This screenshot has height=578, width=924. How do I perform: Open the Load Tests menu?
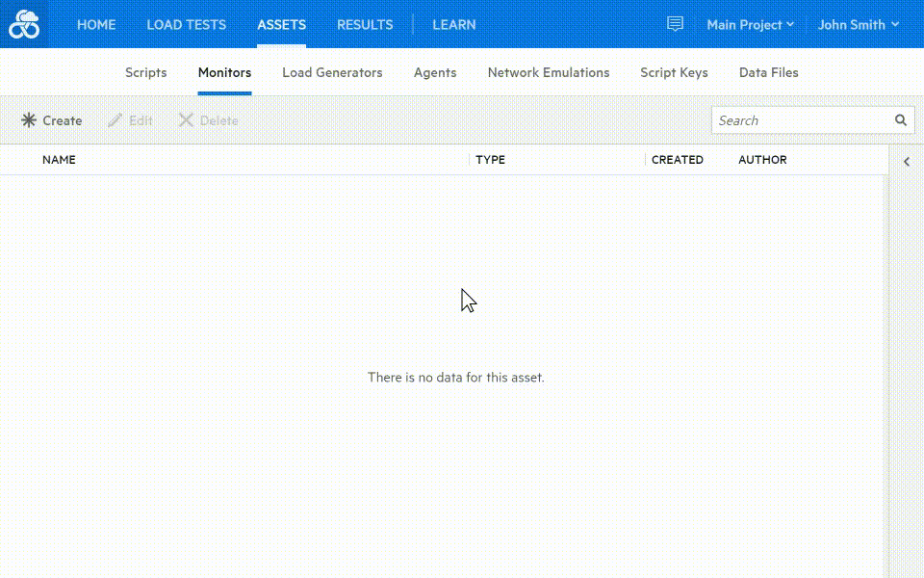click(186, 25)
